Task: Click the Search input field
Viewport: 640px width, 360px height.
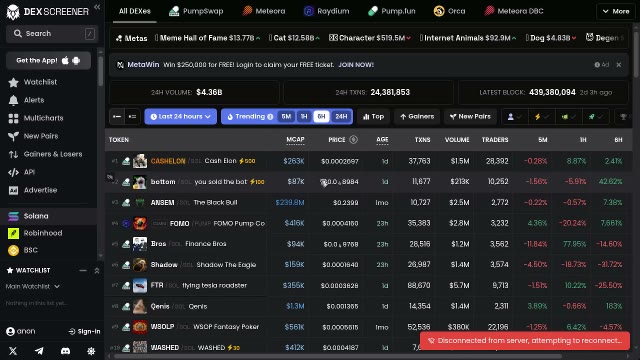Action: click(x=51, y=33)
